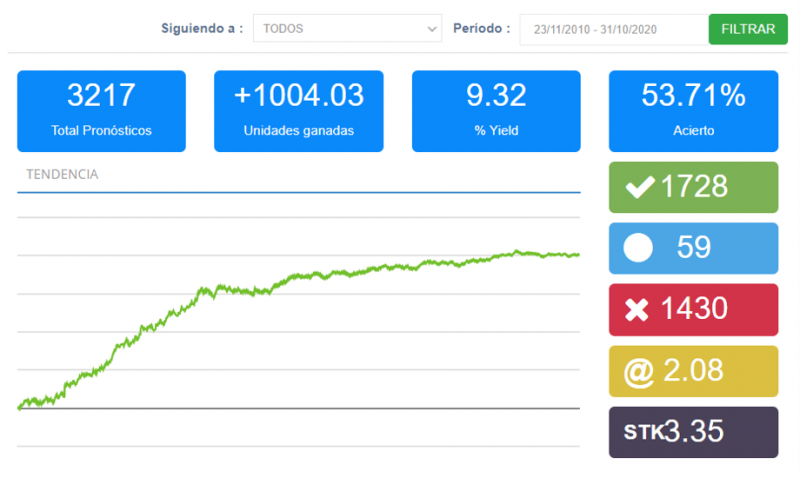Image resolution: width=800 pixels, height=478 pixels.
Task: Click the @ average odds icon
Action: pyautogui.click(x=638, y=372)
